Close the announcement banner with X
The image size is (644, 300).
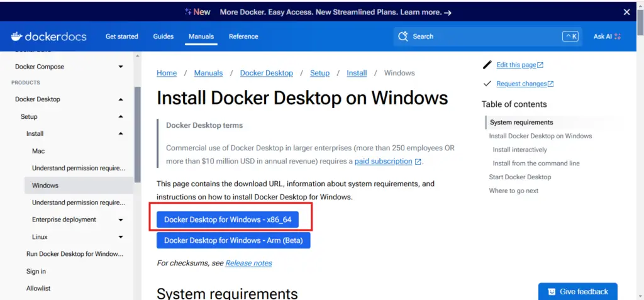(x=626, y=12)
